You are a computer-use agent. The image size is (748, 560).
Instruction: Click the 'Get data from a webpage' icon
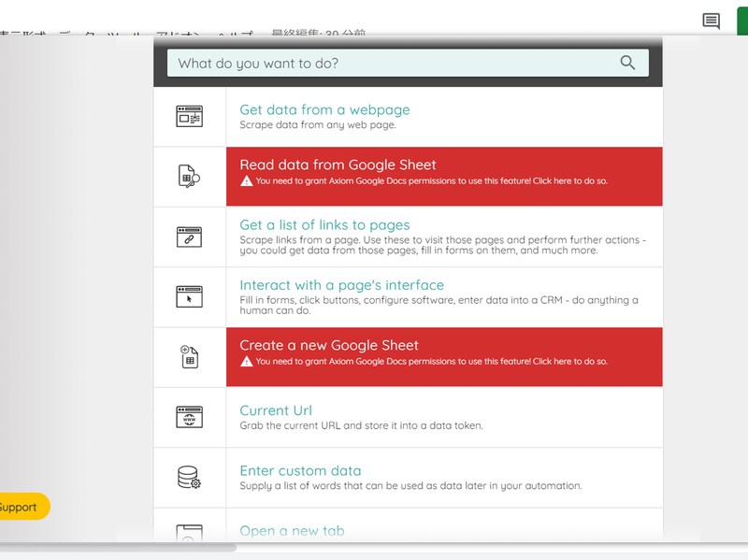click(189, 117)
